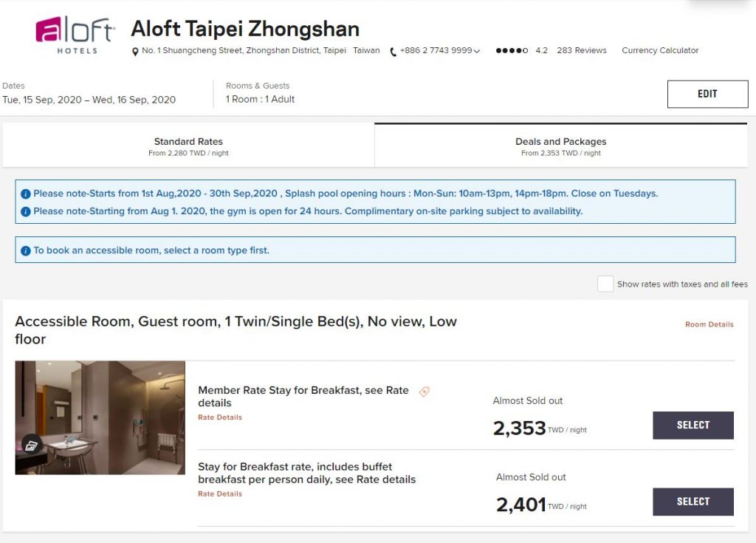The image size is (756, 543).
Task: Click the phone icon next to number
Action: click(x=393, y=52)
